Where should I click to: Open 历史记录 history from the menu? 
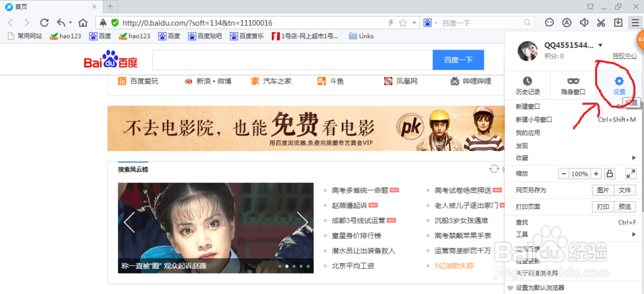(x=528, y=86)
